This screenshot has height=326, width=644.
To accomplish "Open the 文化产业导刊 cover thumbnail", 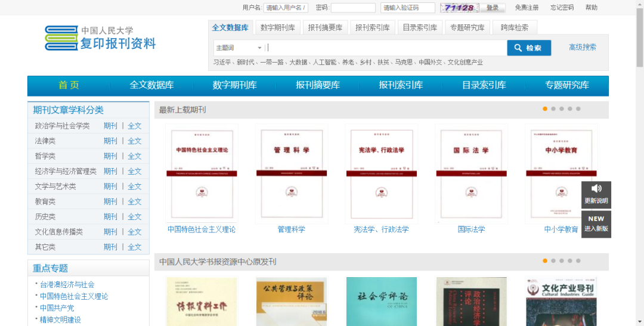I will [x=561, y=302].
